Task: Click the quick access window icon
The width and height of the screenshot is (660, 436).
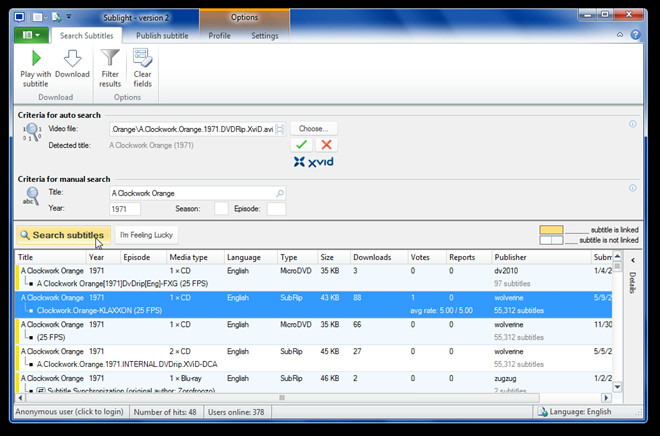Action: [x=38, y=17]
